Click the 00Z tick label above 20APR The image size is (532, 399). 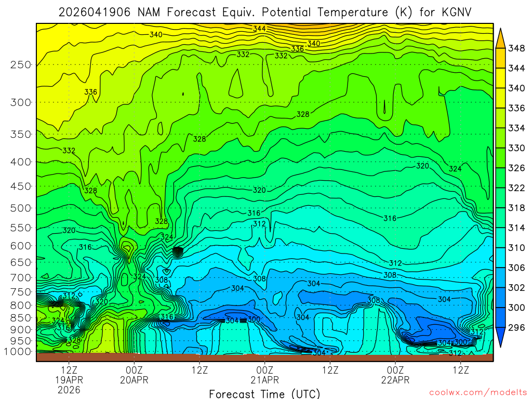(134, 370)
